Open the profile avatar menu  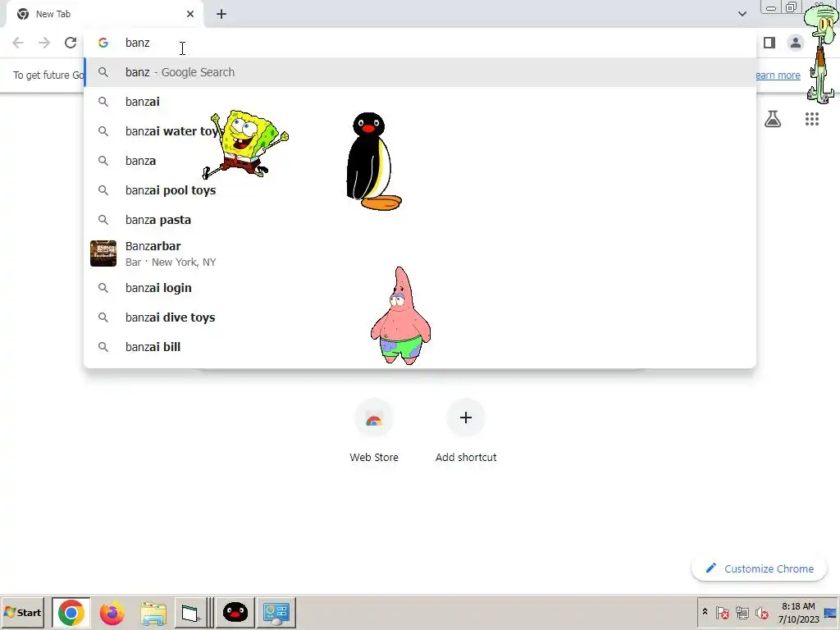(x=796, y=43)
